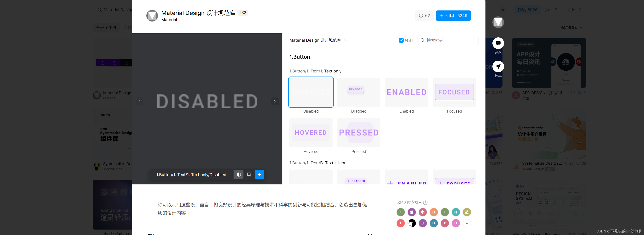
Task: Toggle dark/light preview background icon
Action: click(238, 174)
